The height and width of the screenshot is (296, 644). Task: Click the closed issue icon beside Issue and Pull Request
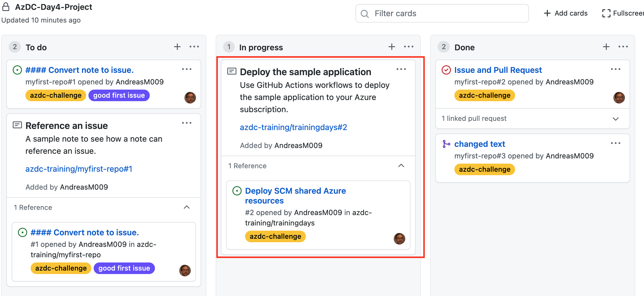pos(446,70)
